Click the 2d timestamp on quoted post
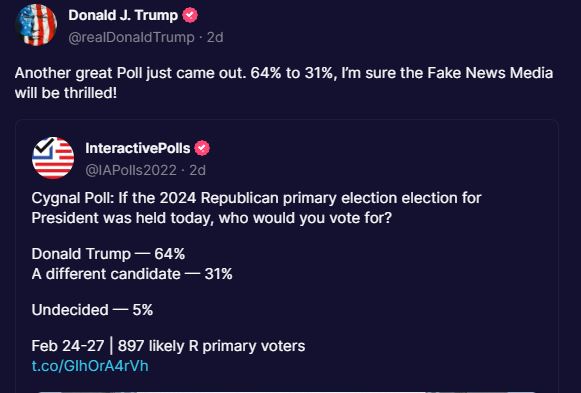The image size is (581, 393). (197, 170)
